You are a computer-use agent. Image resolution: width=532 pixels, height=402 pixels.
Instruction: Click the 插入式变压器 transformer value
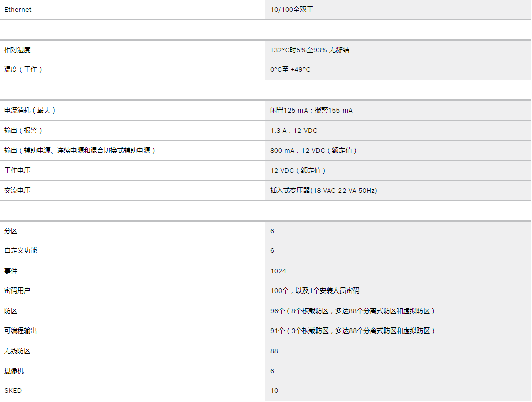coord(323,191)
